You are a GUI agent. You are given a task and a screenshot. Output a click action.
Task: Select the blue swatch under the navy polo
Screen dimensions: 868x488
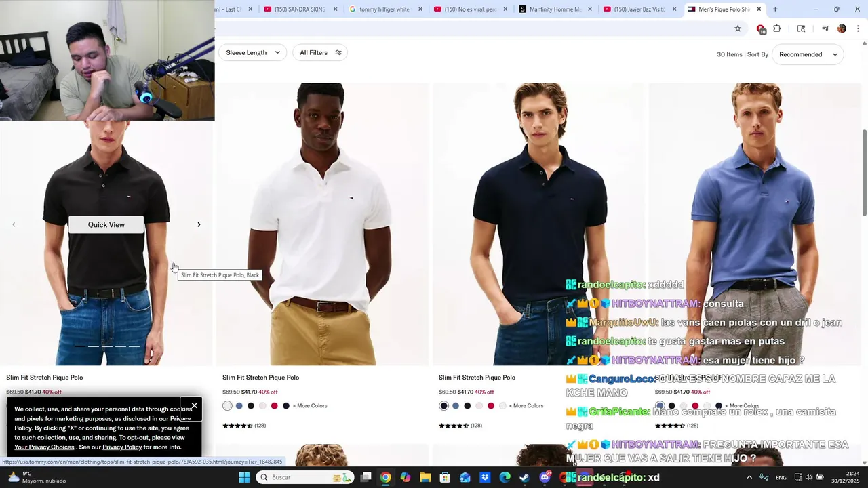coord(456,406)
